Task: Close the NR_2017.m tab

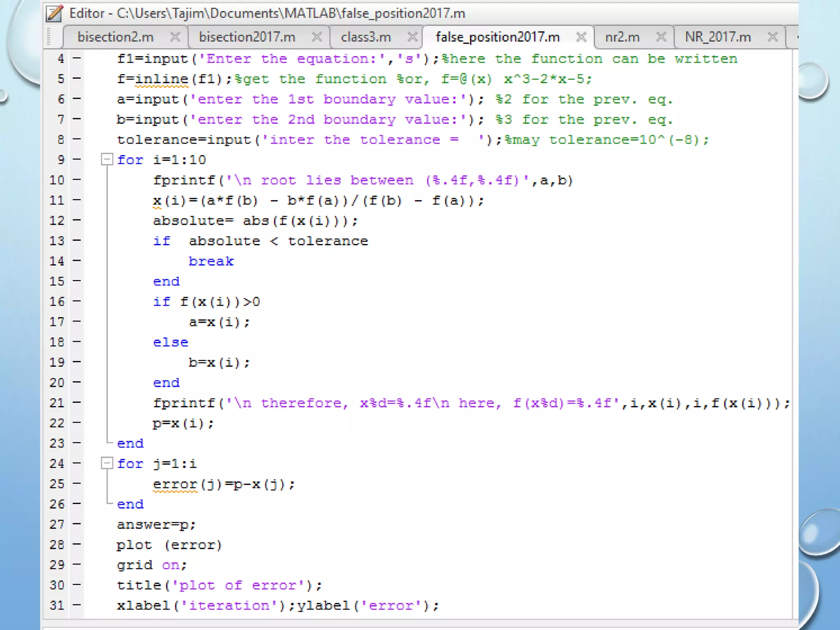Action: [773, 37]
